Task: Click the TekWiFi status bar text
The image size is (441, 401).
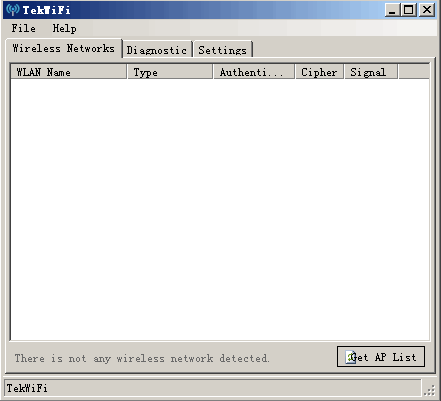Action: tap(27, 388)
